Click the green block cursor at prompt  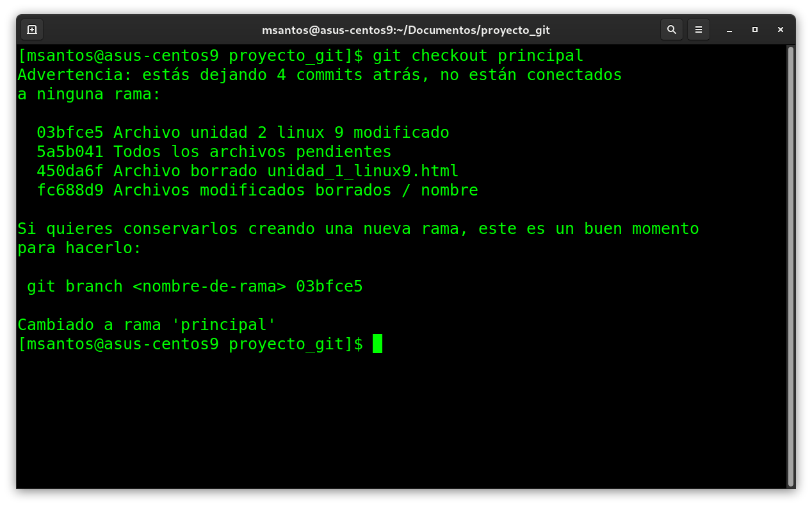pyautogui.click(x=377, y=344)
